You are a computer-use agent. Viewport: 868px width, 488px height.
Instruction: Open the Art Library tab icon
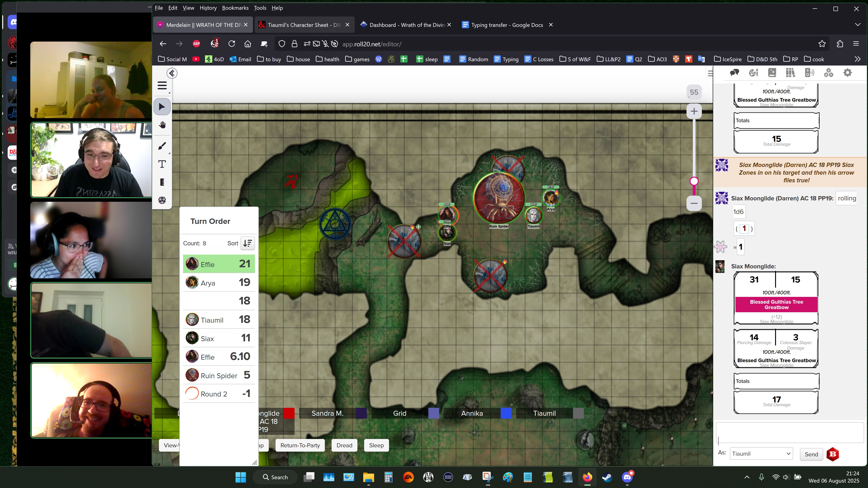(x=753, y=72)
